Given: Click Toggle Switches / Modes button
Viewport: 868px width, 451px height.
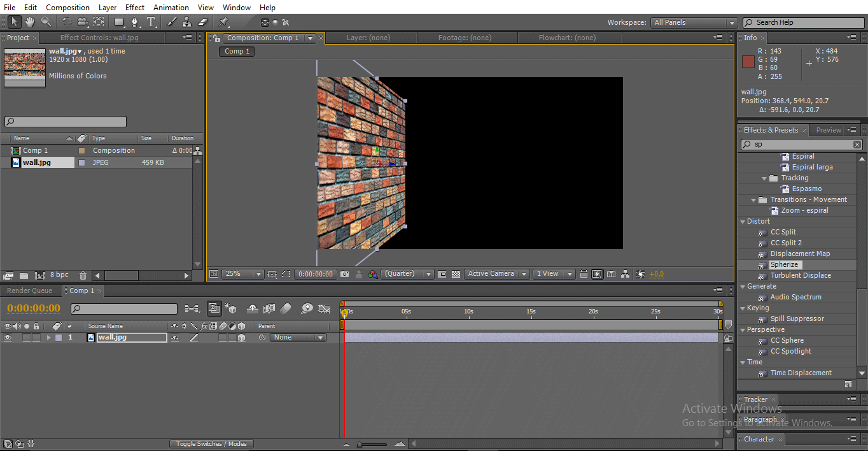Looking at the screenshot, I should point(211,444).
